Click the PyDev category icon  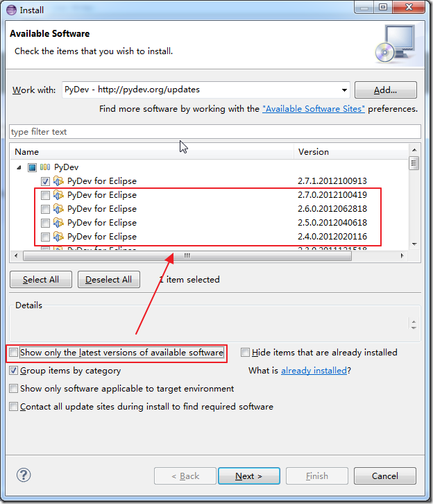click(x=45, y=167)
